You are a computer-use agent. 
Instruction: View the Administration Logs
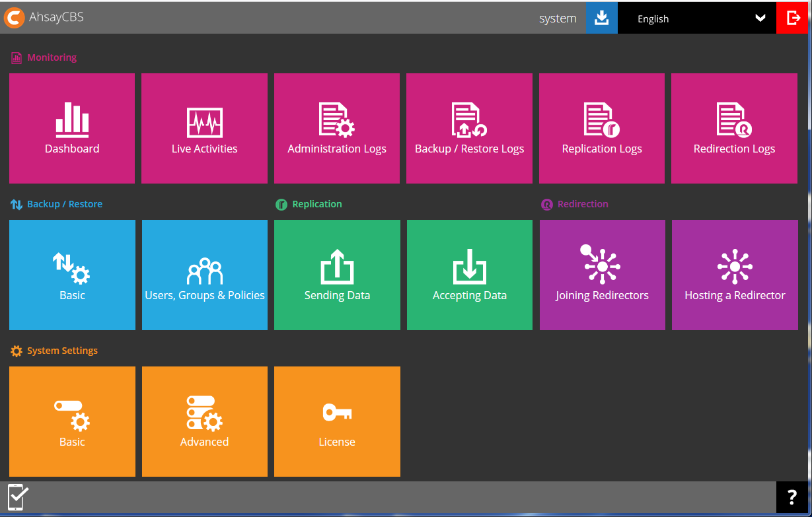(337, 128)
